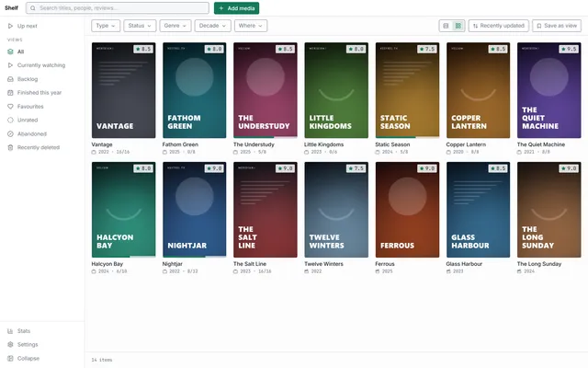Click the rating badge on Twelve Winters
The width and height of the screenshot is (588, 368).
(356, 168)
